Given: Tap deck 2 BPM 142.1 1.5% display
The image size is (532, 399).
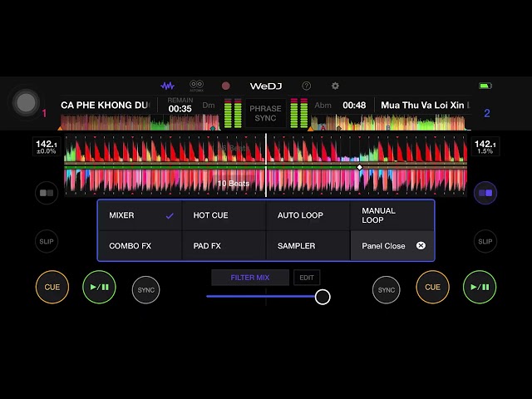Looking at the screenshot, I should (485, 146).
